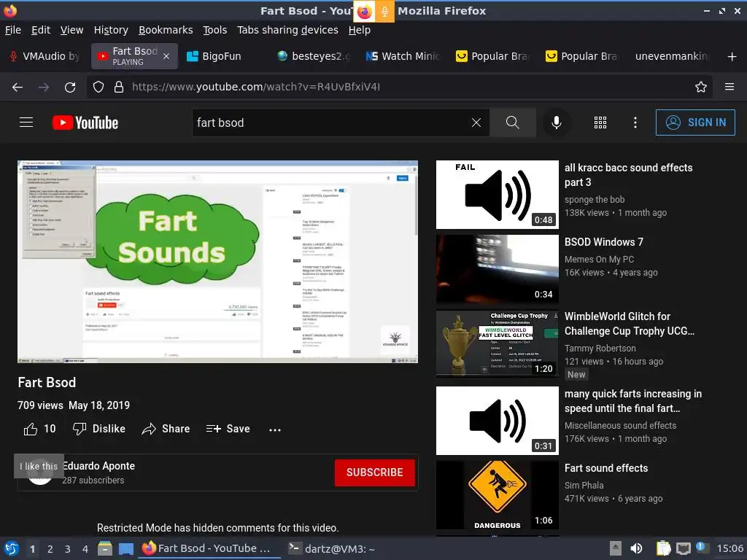Save the video to a playlist
The height and width of the screenshot is (560, 747).
[x=228, y=429]
